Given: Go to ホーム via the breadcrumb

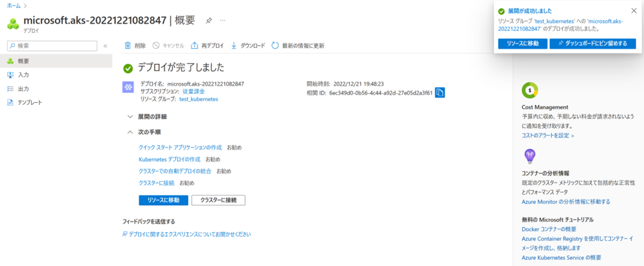Looking at the screenshot, I should (x=14, y=5).
